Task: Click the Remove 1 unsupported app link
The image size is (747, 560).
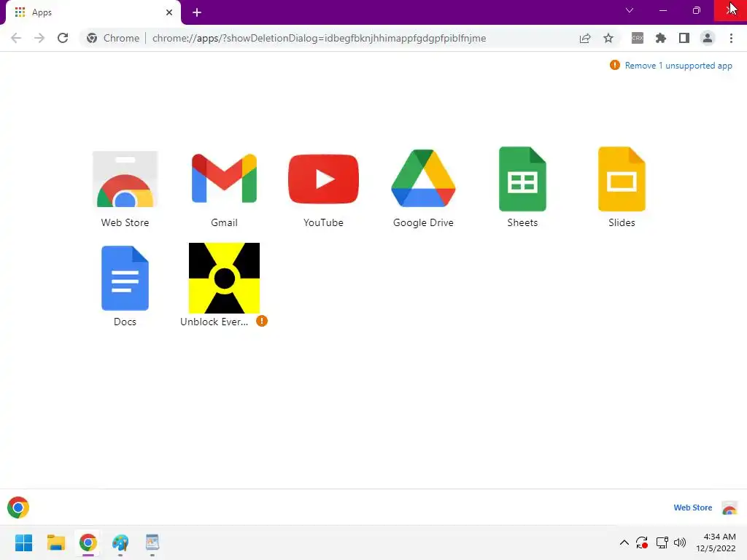Action: click(678, 66)
